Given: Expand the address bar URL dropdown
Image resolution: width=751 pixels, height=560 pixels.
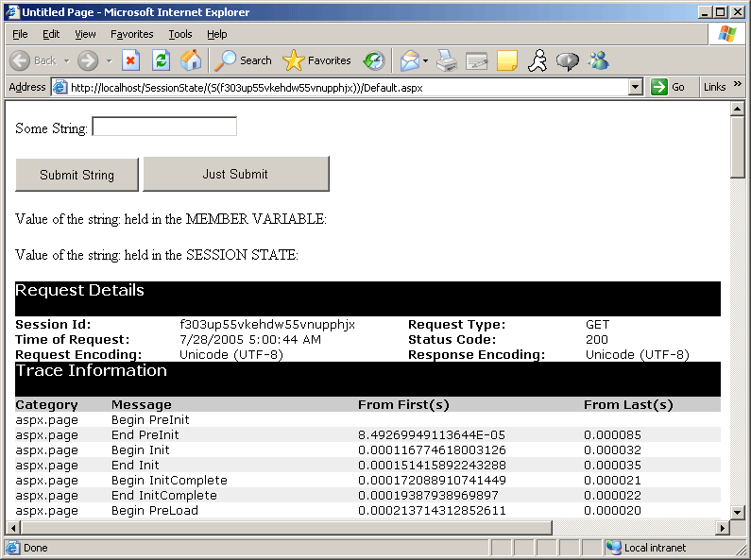Looking at the screenshot, I should [x=636, y=87].
